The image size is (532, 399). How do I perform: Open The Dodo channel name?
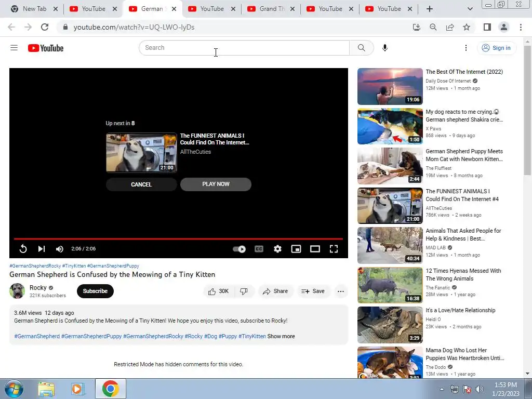[436, 367]
